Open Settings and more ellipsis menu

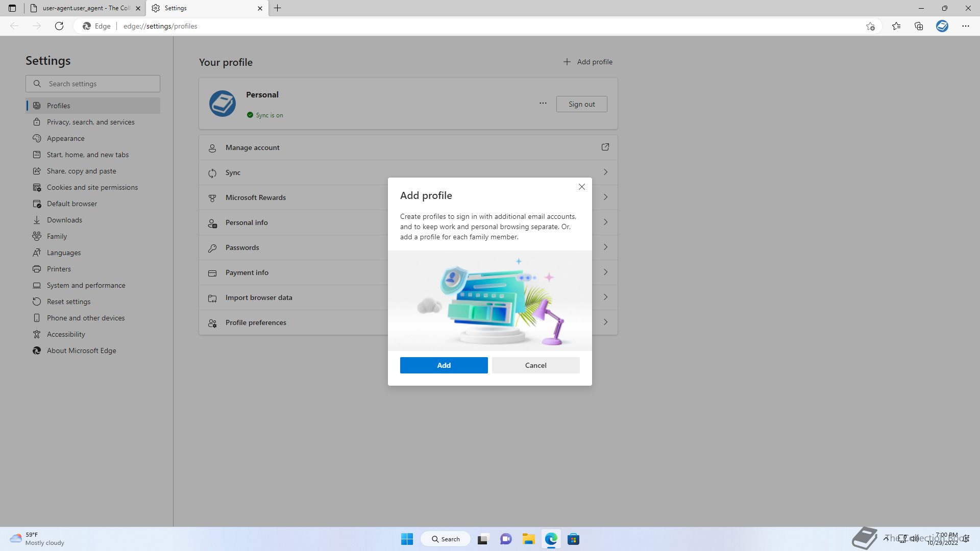pyautogui.click(x=965, y=26)
